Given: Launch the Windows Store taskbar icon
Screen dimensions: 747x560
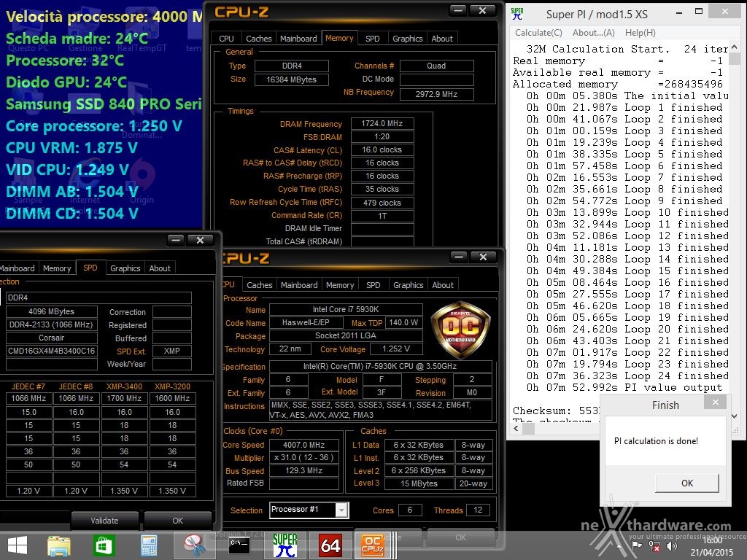Looking at the screenshot, I should (104, 545).
